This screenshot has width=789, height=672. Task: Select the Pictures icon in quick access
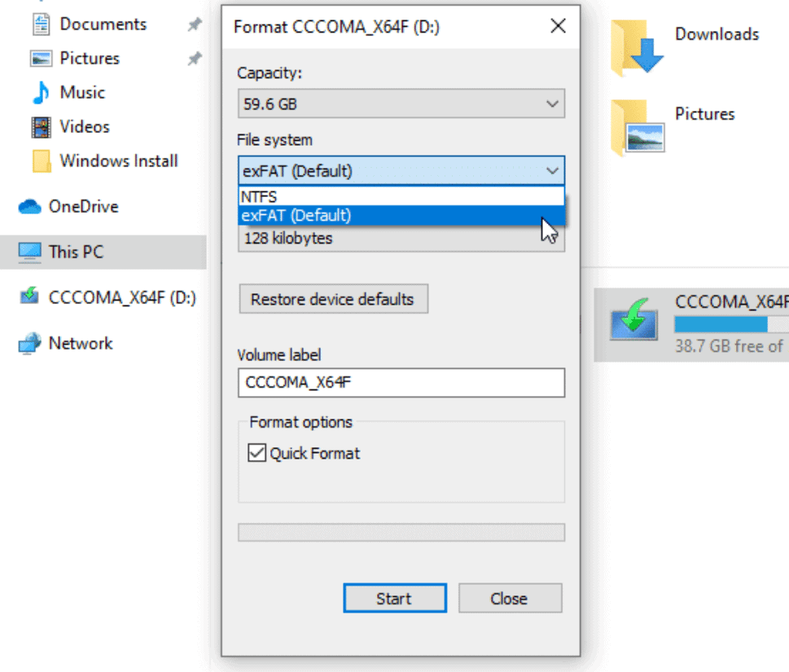coord(41,59)
